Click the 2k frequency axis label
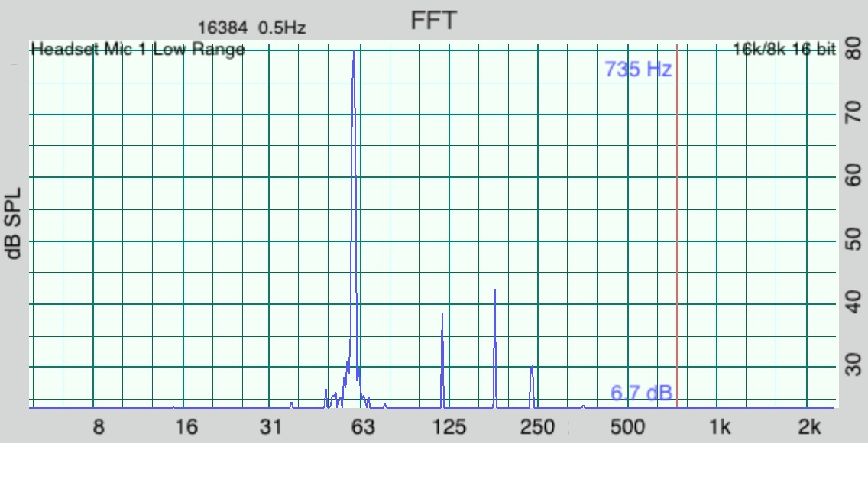This screenshot has height=489, width=868. click(x=809, y=427)
